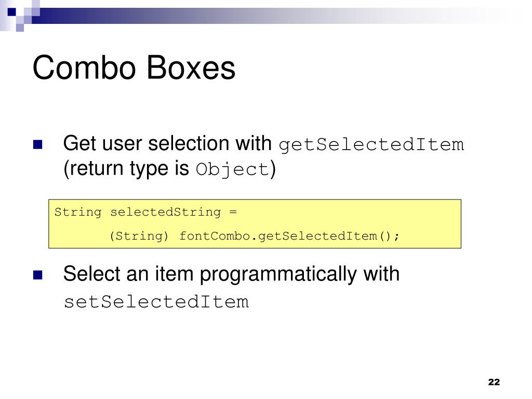Click the page number 22
Screen dimensions: 532x399
click(x=494, y=382)
